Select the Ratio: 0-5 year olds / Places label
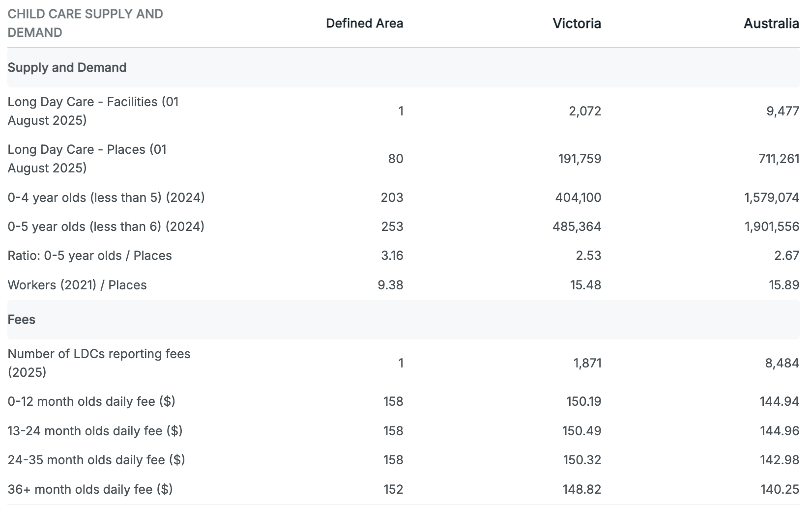812x506 pixels. click(89, 255)
